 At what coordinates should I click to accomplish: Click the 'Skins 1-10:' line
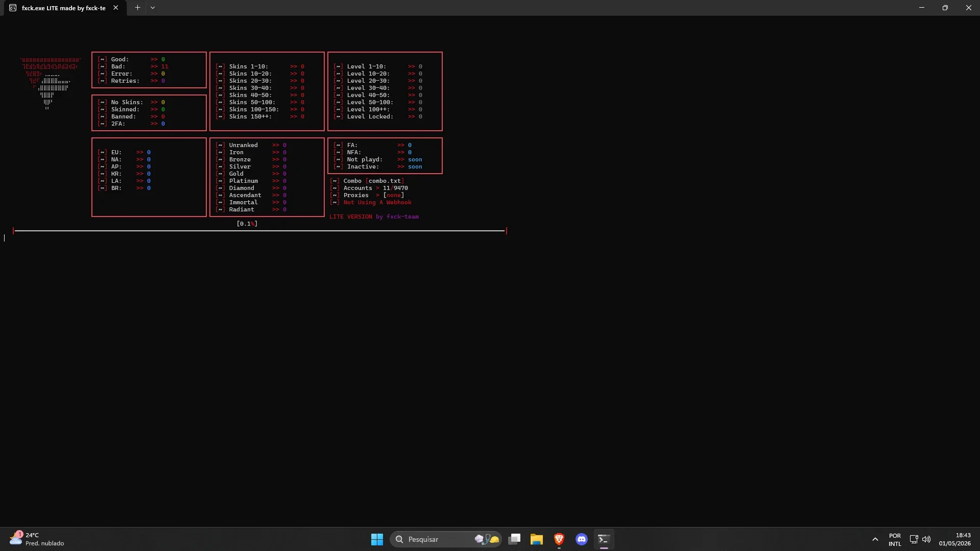(260, 66)
